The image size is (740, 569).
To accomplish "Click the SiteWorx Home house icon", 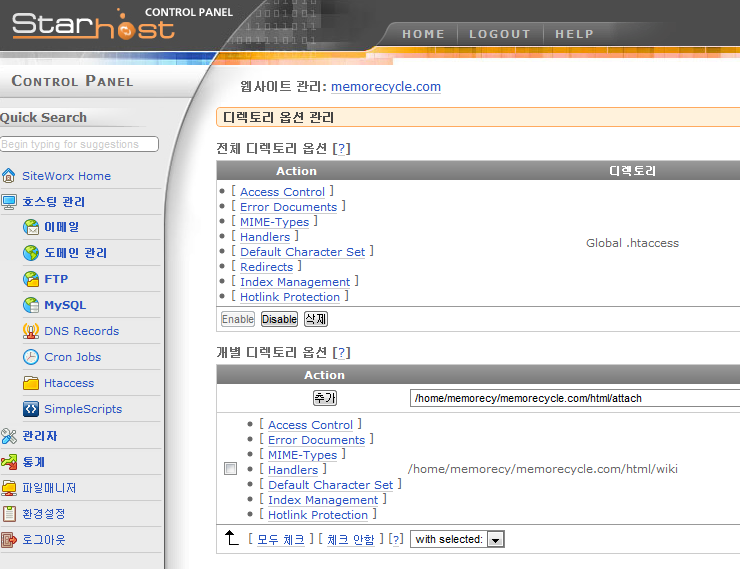I will pos(9,176).
